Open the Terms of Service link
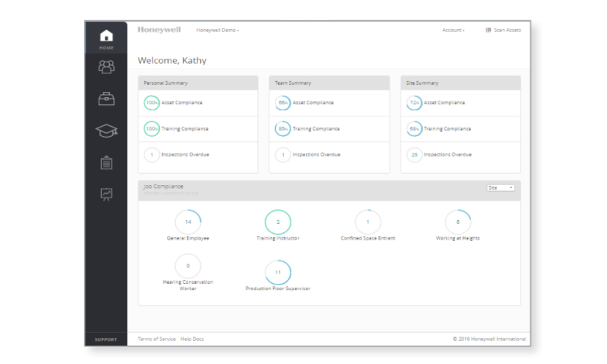The width and height of the screenshot is (607, 364). [157, 339]
